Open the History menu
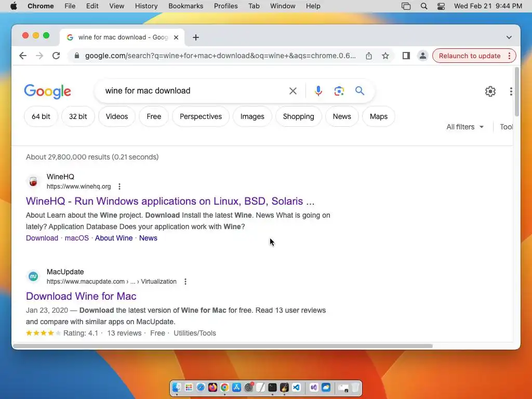The width and height of the screenshot is (532, 399). click(146, 6)
